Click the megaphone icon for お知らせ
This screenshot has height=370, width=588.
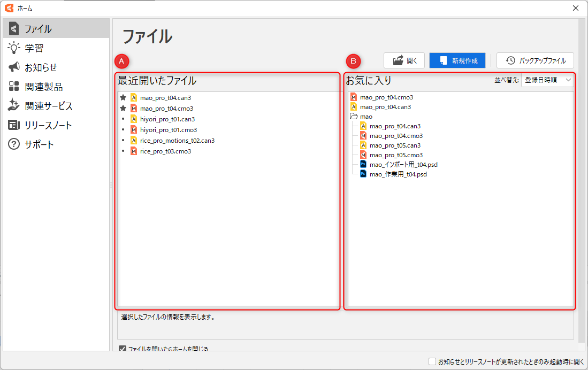pos(14,67)
